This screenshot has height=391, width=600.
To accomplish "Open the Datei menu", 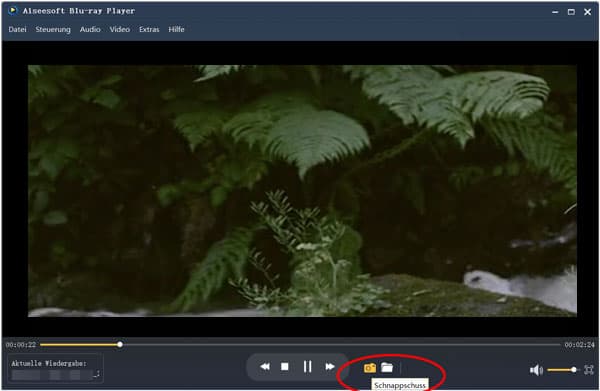I will [x=17, y=29].
